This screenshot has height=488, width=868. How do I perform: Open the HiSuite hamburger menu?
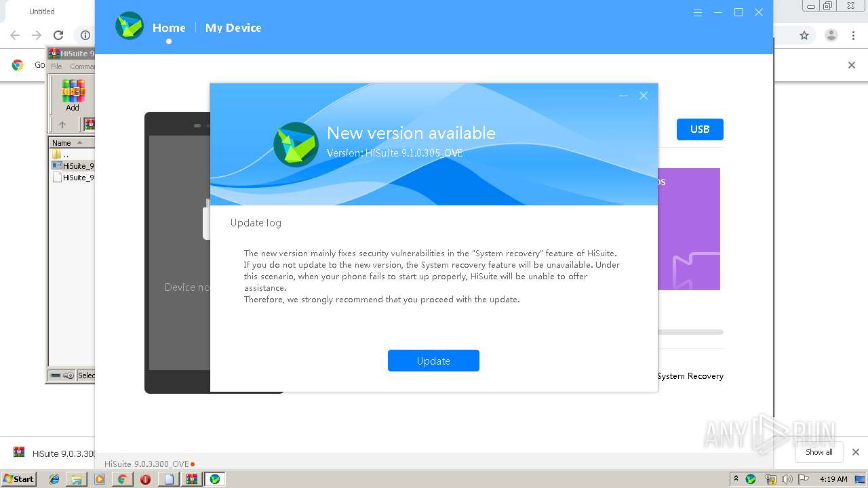click(x=698, y=12)
